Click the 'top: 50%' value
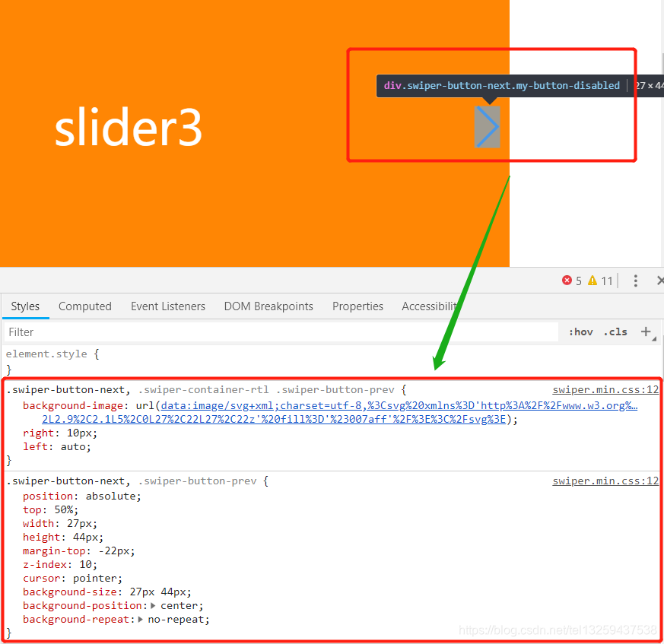This screenshot has height=644, width=664. [x=64, y=509]
